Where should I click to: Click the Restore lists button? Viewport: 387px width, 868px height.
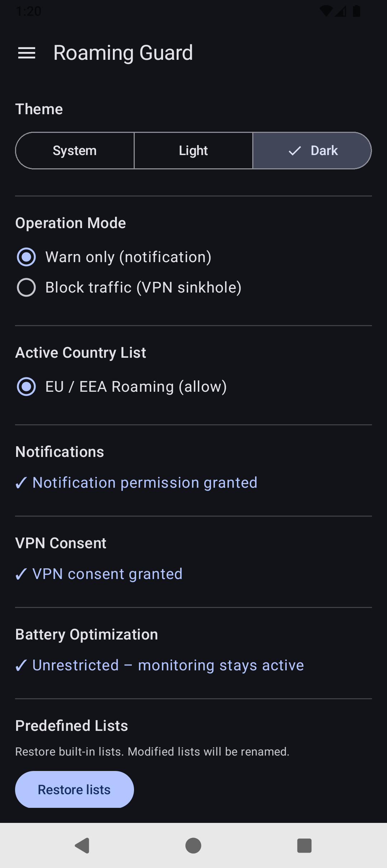(x=75, y=790)
